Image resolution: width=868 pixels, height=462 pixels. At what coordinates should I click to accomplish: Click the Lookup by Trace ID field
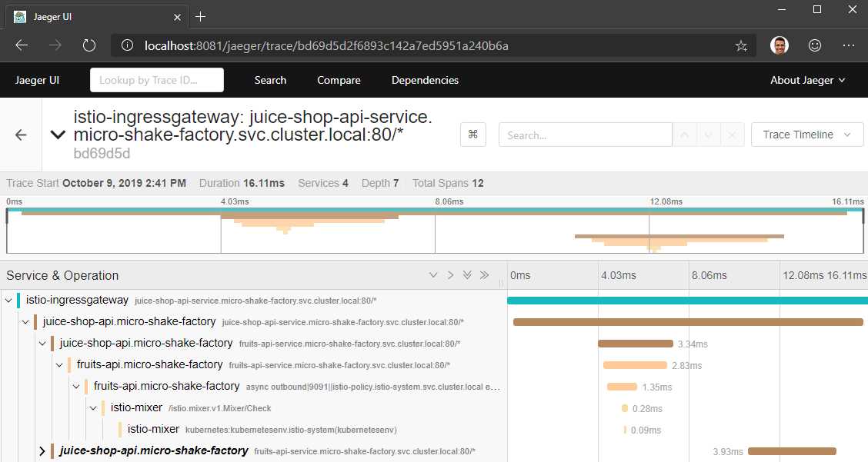(x=157, y=80)
